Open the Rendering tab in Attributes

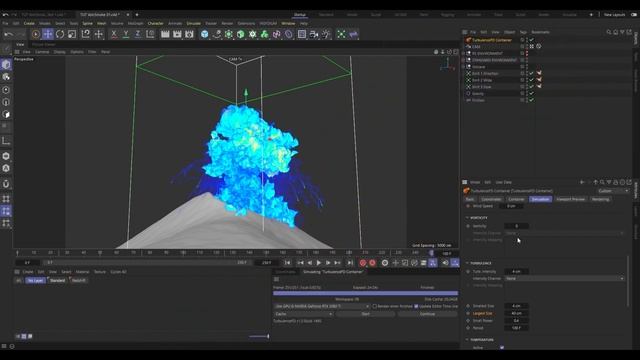pyautogui.click(x=600, y=199)
